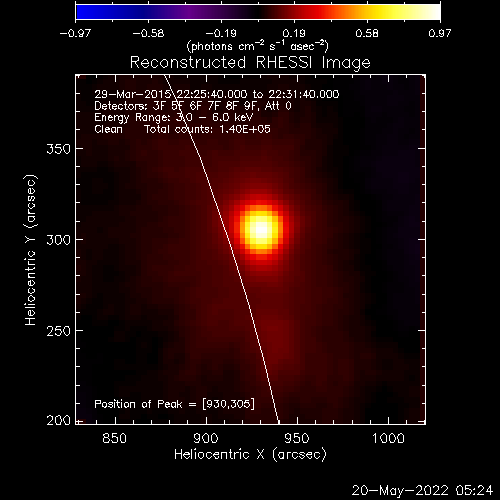Click the 900 tick label on X axis

coord(206,438)
